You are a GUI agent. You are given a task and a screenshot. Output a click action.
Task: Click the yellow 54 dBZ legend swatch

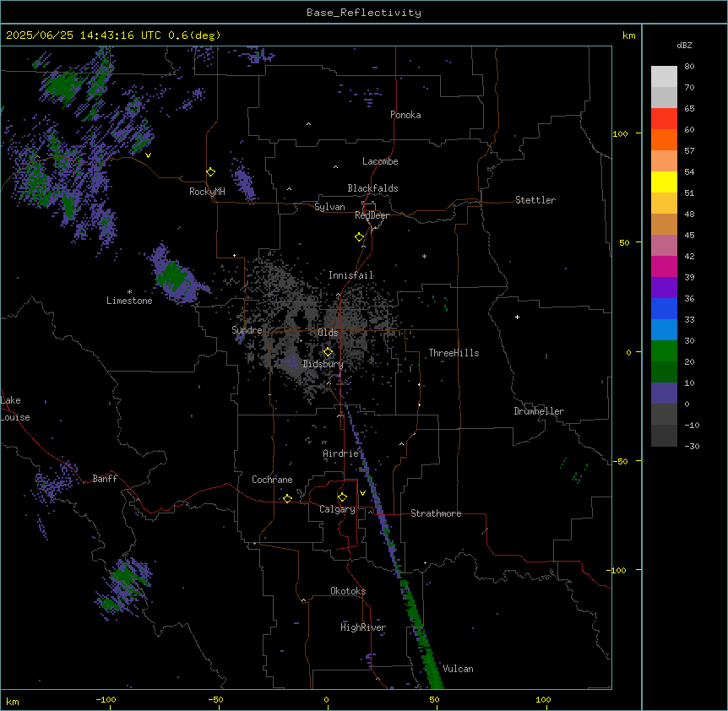(664, 182)
